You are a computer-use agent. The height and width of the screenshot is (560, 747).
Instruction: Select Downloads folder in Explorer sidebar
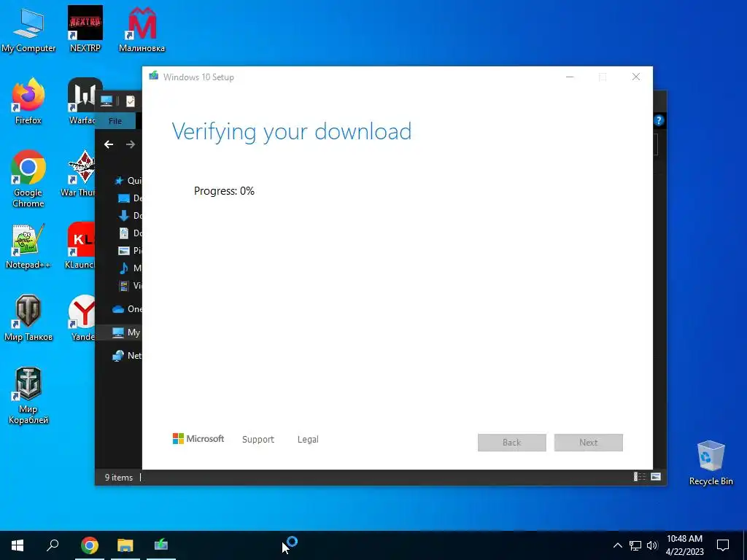[130, 216]
